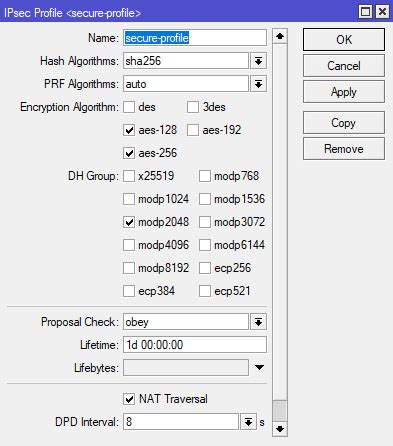
Task: Check modp4096 DH group
Action: click(129, 245)
